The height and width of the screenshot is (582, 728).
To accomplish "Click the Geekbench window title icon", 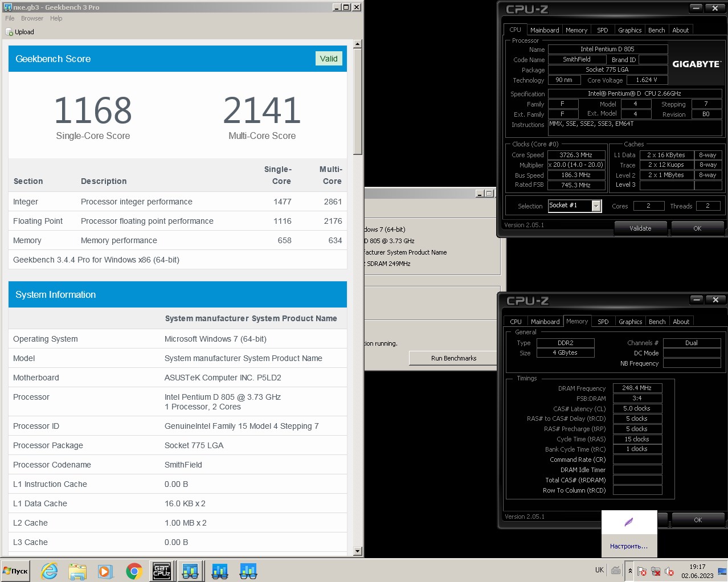I will (7, 7).
